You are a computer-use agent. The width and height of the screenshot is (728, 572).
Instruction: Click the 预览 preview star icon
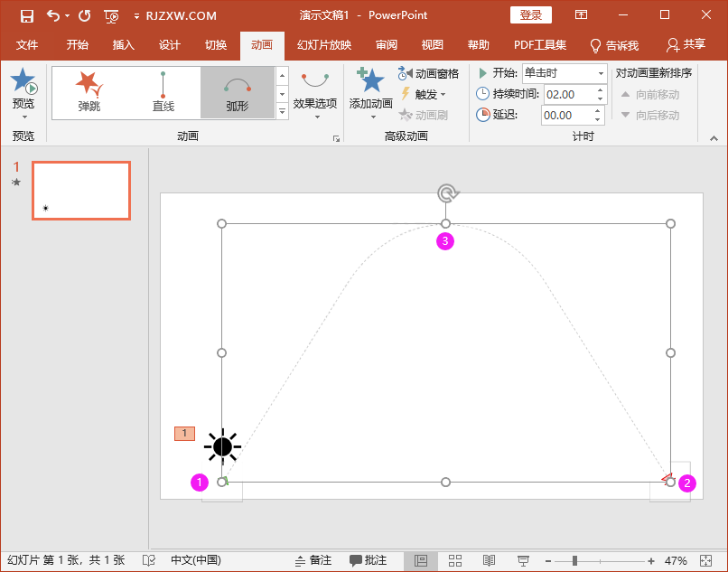pyautogui.click(x=23, y=83)
